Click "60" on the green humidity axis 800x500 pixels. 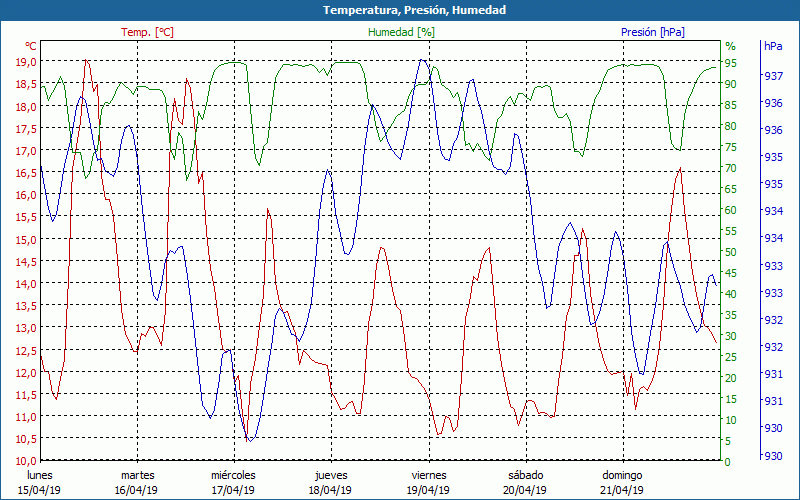[x=731, y=210]
